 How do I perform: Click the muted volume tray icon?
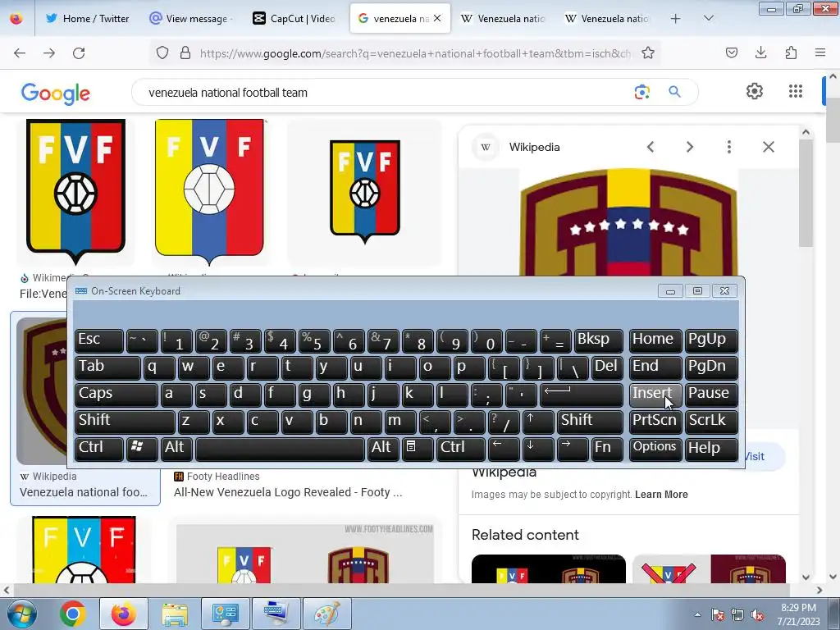tap(757, 614)
